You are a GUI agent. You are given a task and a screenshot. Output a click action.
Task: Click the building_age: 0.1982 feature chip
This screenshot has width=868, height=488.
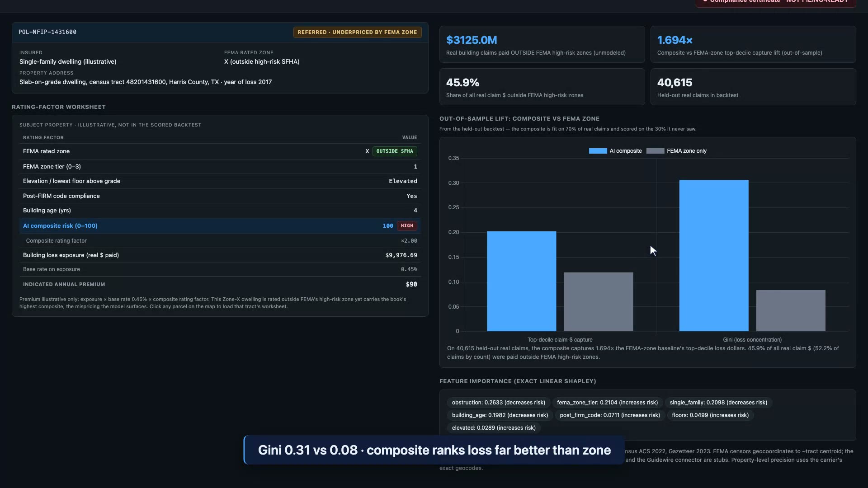(x=500, y=415)
